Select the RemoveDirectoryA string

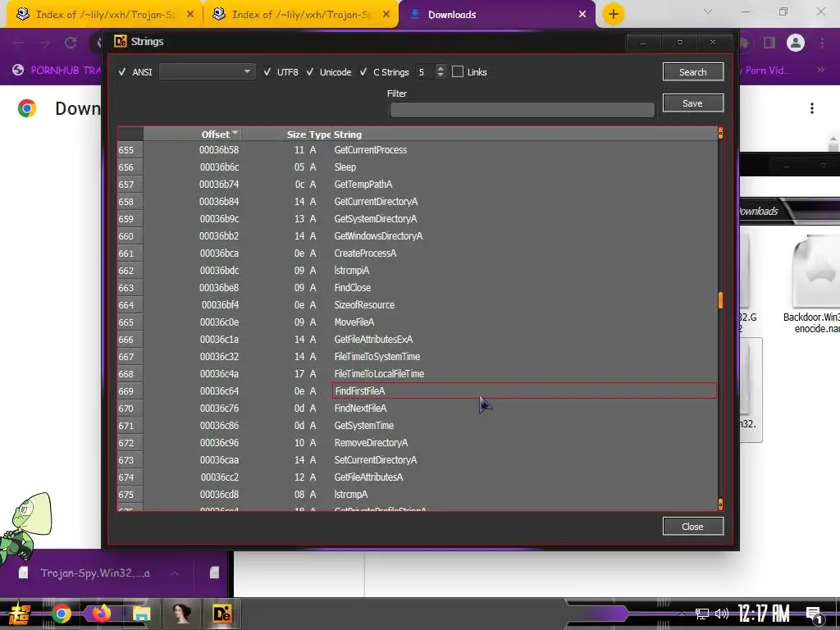pyautogui.click(x=372, y=442)
